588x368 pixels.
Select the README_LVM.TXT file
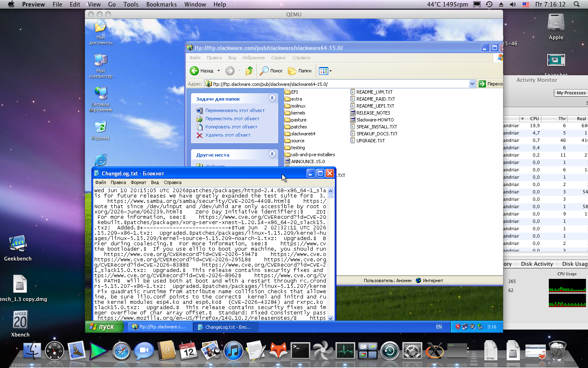[x=371, y=92]
